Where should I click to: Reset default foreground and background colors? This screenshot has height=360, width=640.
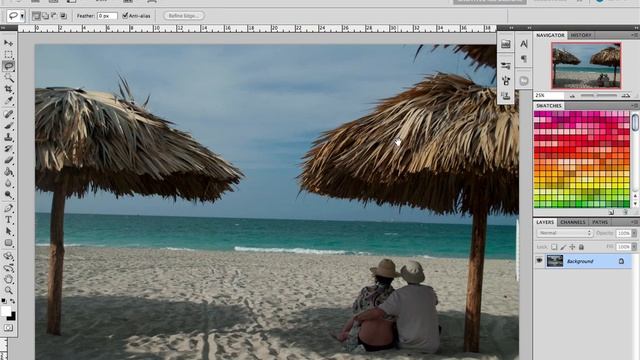(x=4, y=301)
